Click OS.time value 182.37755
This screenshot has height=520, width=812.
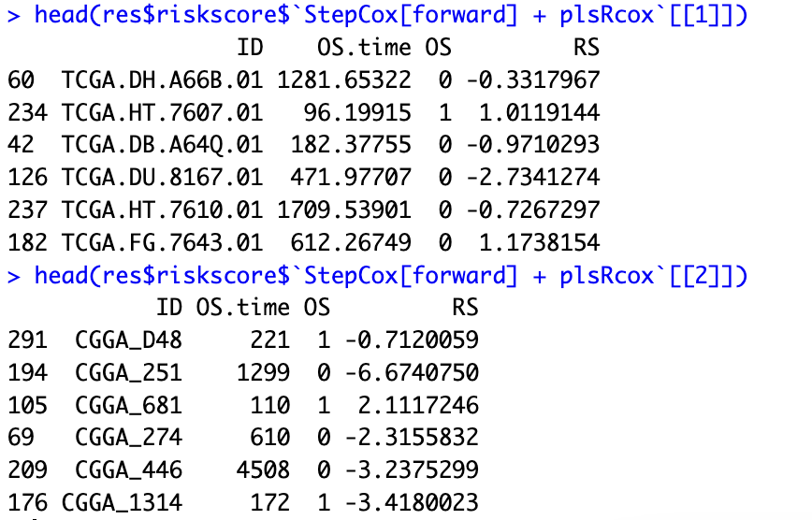pyautogui.click(x=351, y=145)
